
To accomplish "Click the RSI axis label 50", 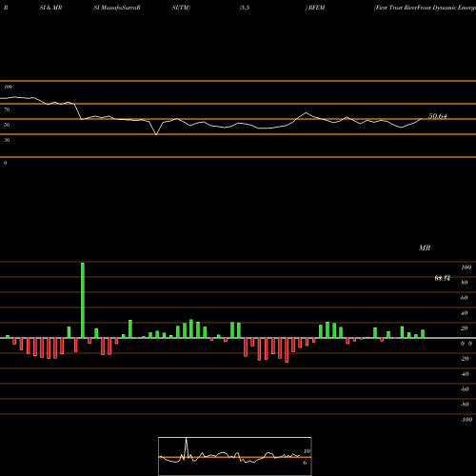I will tap(7, 125).
